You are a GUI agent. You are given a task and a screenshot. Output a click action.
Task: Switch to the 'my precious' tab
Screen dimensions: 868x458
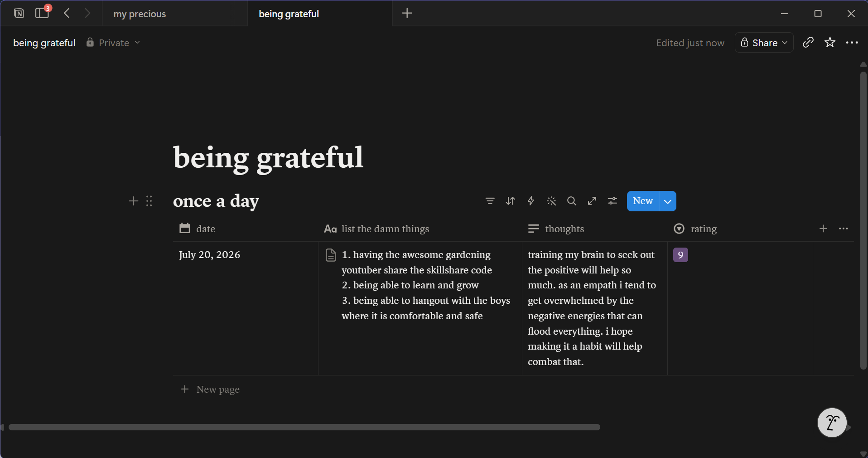[175, 14]
